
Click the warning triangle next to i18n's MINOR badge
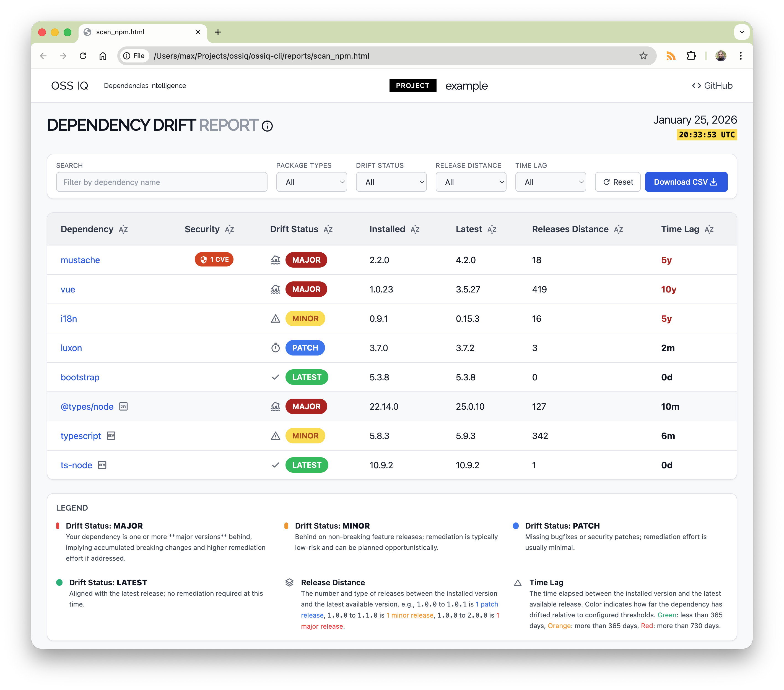pyautogui.click(x=276, y=318)
